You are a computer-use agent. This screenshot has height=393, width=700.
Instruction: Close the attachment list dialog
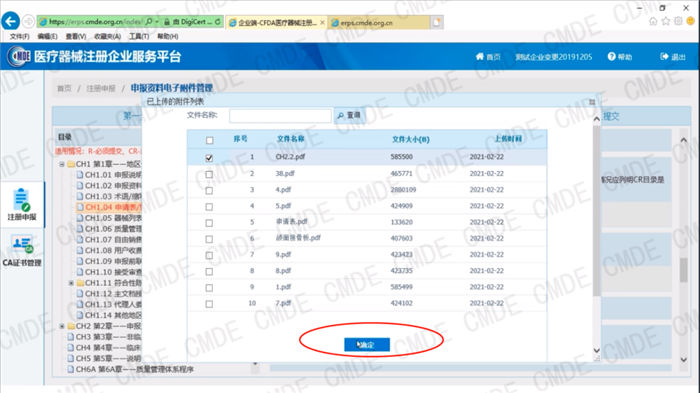point(592,102)
